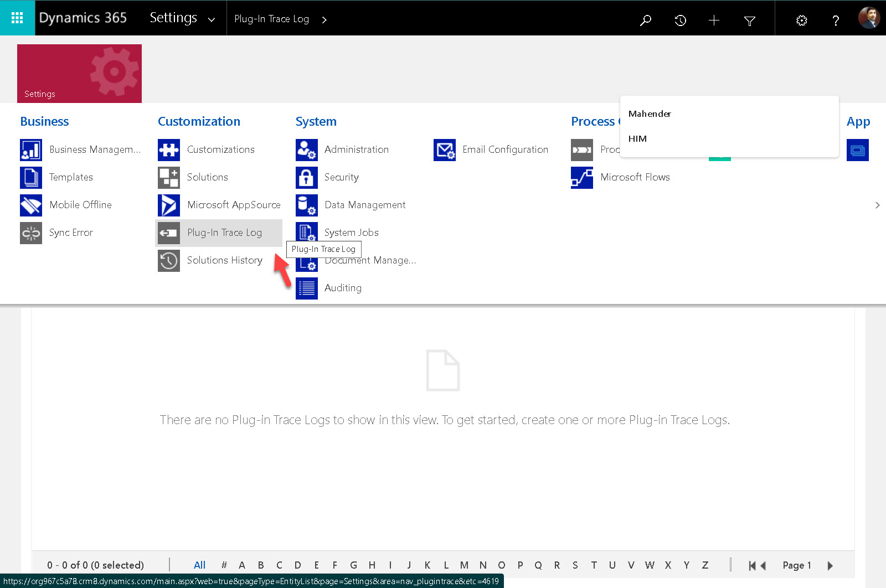The width and height of the screenshot is (886, 588).
Task: Click the Mobile Offline icon
Action: click(x=31, y=205)
